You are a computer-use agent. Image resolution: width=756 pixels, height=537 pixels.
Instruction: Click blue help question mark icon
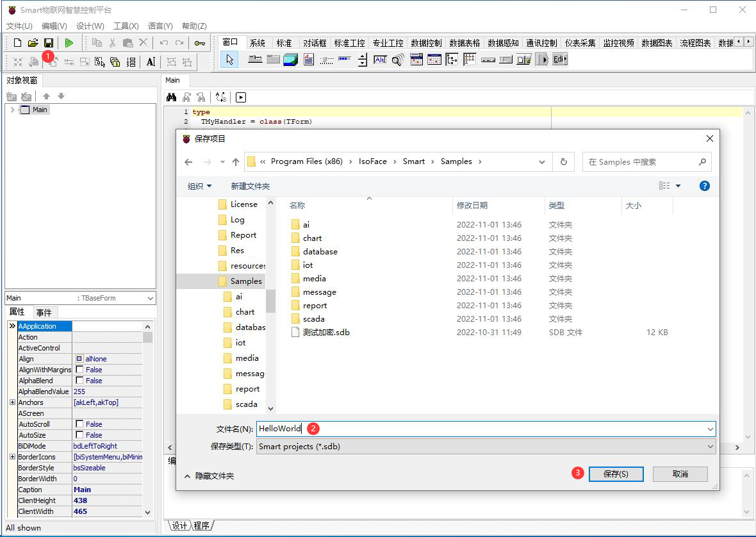pyautogui.click(x=704, y=186)
